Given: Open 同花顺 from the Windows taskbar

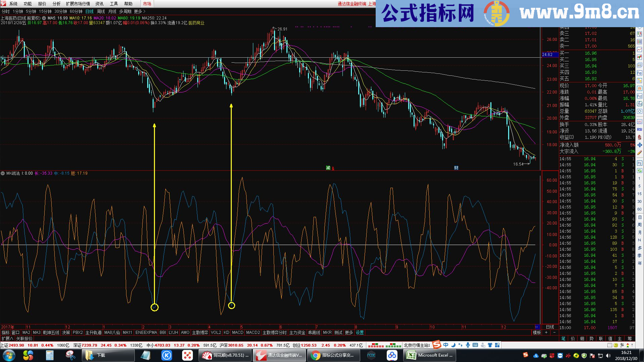Looking at the screenshot, I should pyautogui.click(x=225, y=355).
